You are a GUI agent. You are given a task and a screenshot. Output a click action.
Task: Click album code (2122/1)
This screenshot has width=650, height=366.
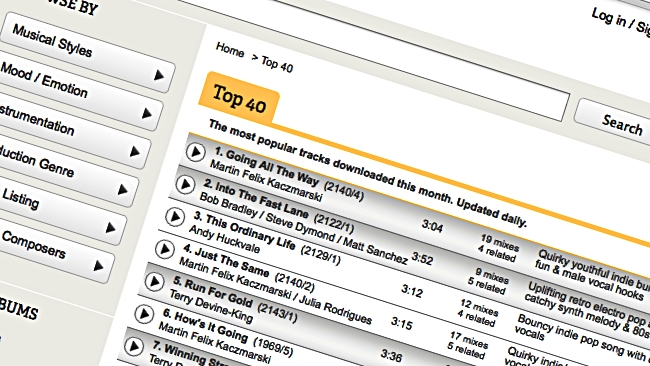click(334, 223)
